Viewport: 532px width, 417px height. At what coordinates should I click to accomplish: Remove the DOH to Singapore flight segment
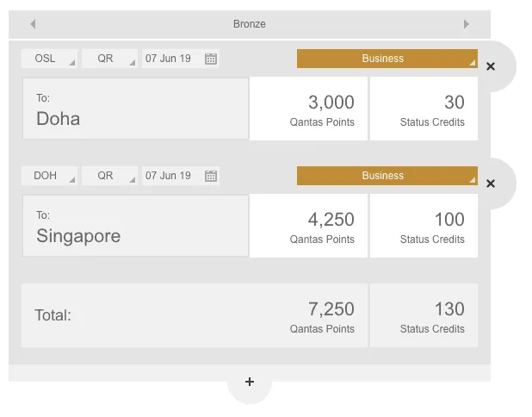pos(491,184)
